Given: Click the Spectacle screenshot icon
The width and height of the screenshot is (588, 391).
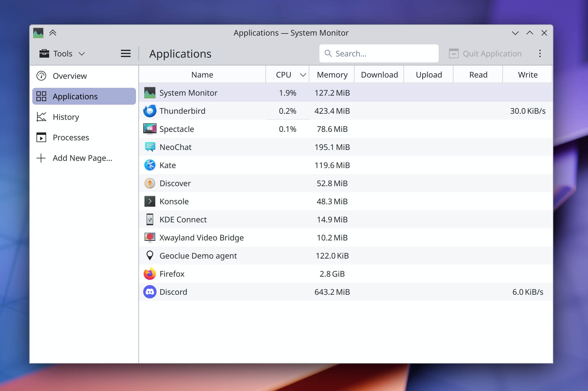Looking at the screenshot, I should click(150, 129).
